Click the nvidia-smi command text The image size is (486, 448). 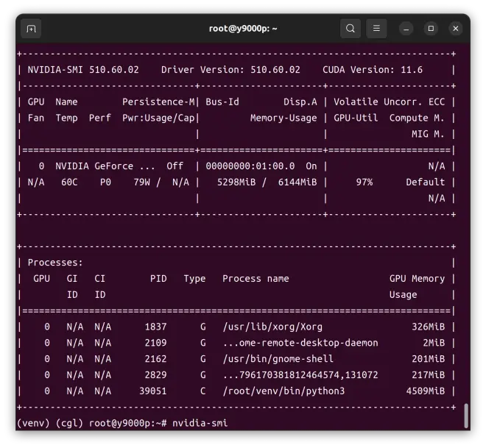200,423
